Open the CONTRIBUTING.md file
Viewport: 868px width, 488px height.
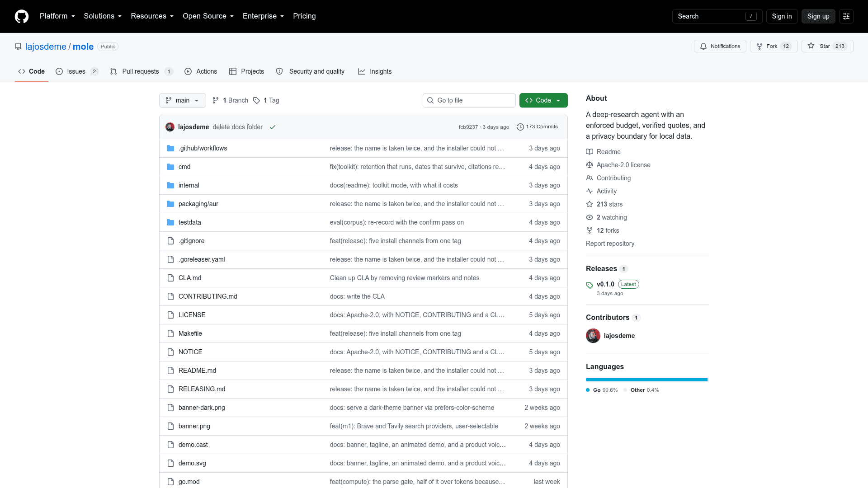coord(208,296)
